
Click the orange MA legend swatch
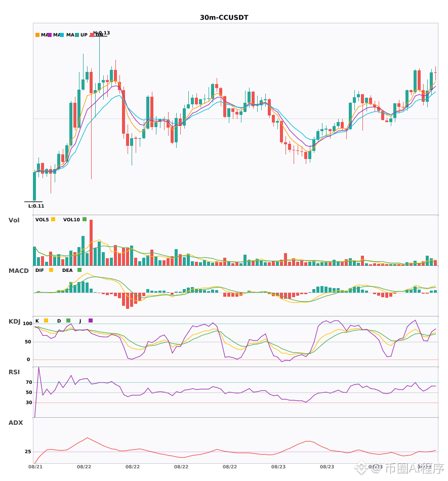click(x=37, y=35)
